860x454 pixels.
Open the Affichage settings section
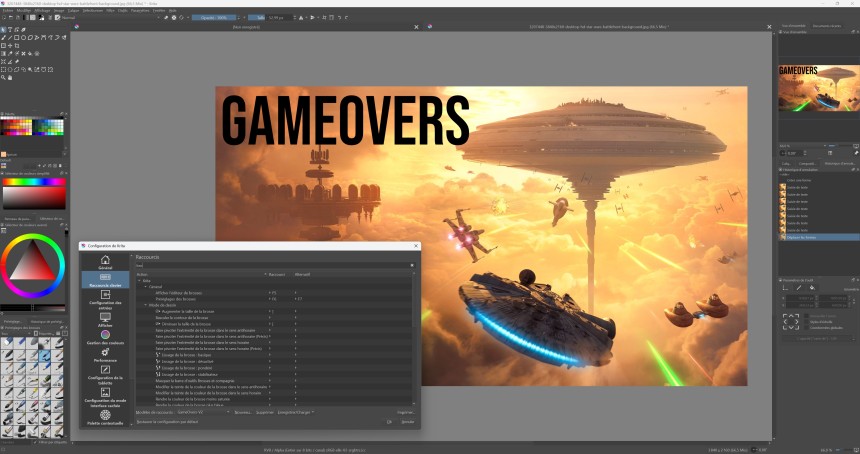[x=105, y=318]
